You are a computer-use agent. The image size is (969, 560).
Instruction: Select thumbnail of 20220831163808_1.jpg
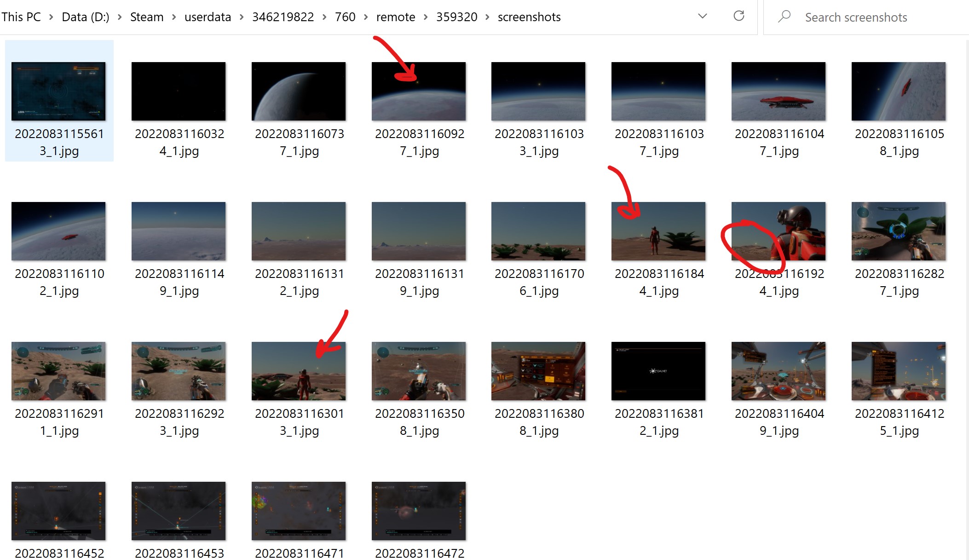538,371
